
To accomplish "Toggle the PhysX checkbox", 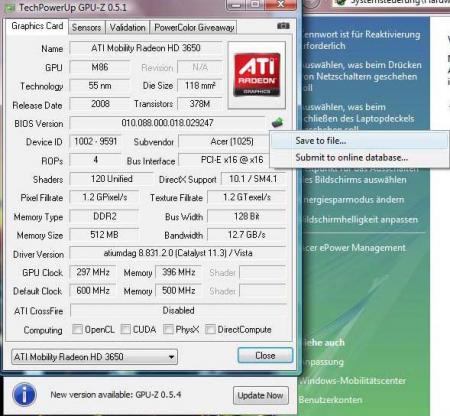I will (x=168, y=329).
